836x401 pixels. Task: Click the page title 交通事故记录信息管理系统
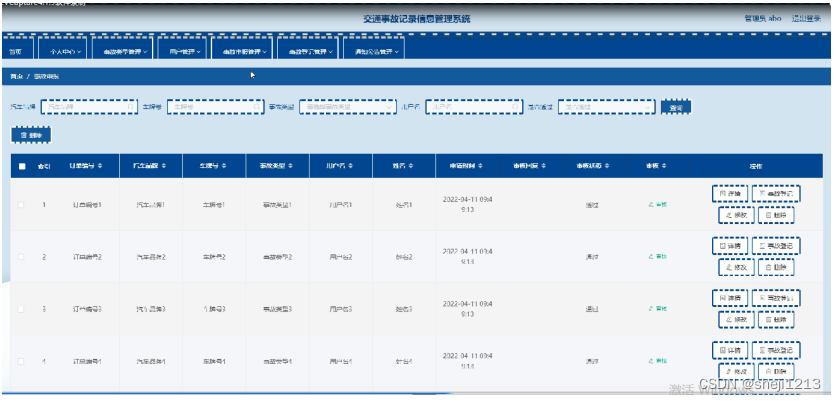coord(417,19)
